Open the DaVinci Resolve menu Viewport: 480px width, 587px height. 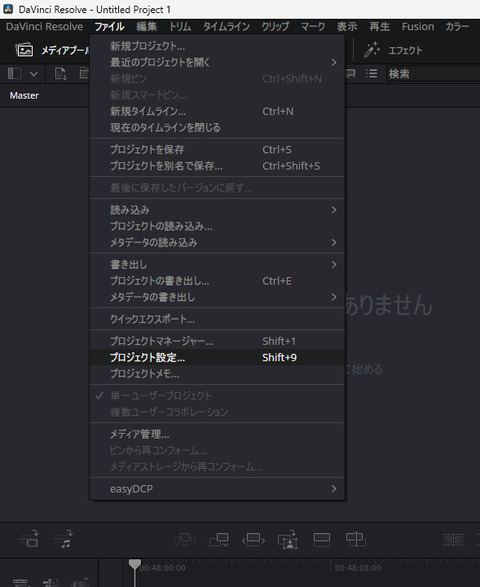[44, 27]
